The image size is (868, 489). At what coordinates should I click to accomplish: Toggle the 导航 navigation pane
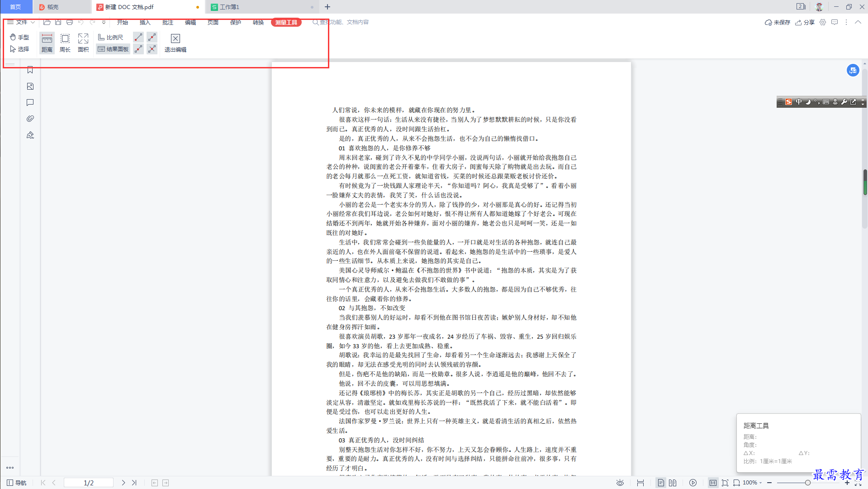(x=17, y=483)
